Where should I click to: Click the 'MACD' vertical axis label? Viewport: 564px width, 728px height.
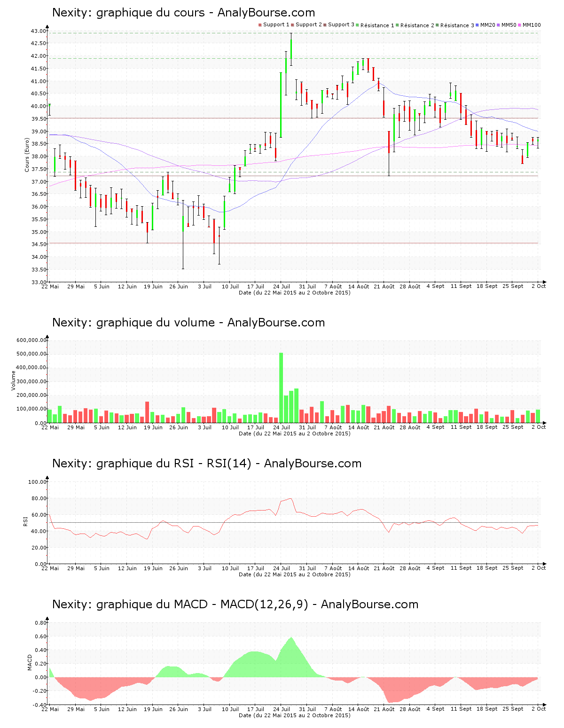point(30,662)
